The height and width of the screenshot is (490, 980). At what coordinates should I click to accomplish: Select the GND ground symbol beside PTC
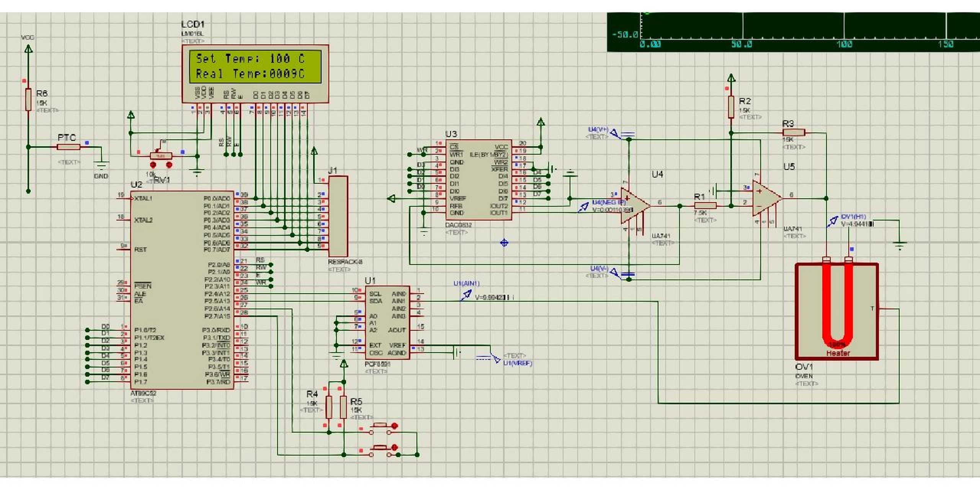101,165
